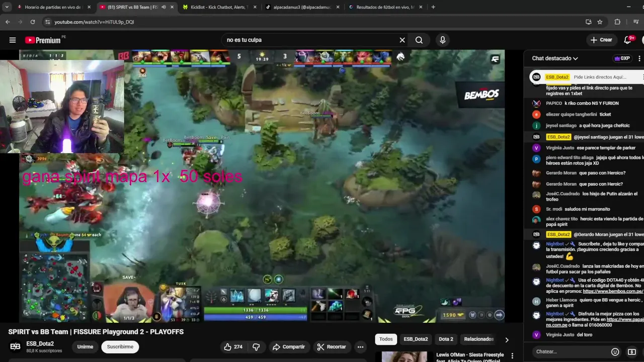Open the 0XP channel points badge
This screenshot has width=644, height=362.
pos(622,58)
